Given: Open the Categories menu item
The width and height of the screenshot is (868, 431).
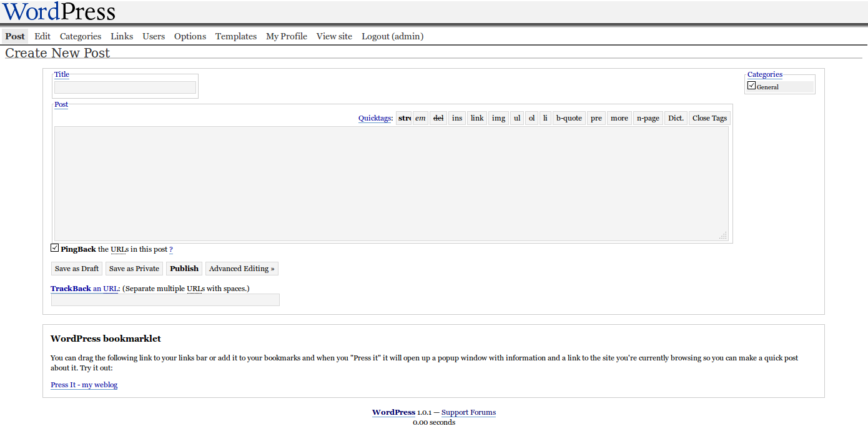Looking at the screenshot, I should click(81, 36).
